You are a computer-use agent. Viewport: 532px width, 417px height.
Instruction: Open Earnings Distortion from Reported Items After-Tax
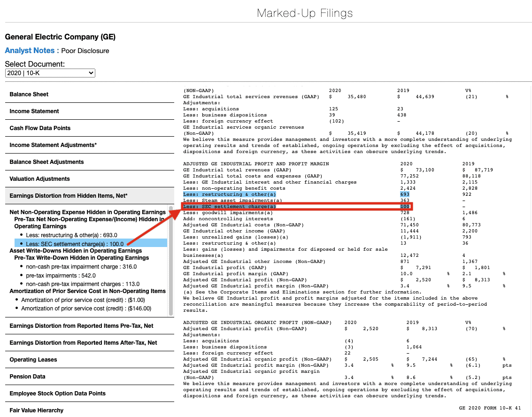tap(90, 343)
